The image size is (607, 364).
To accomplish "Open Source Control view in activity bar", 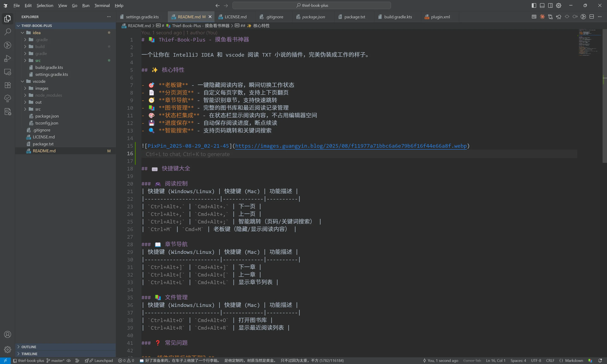I will pyautogui.click(x=8, y=45).
